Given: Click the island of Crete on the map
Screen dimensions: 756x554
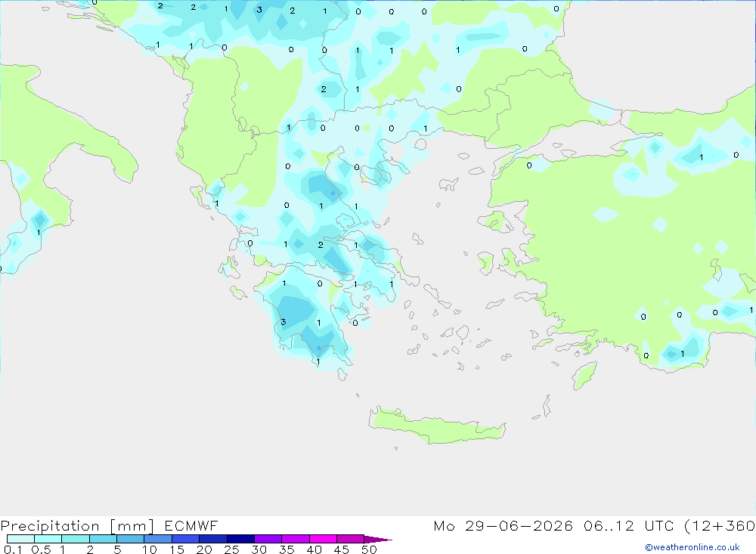Looking at the screenshot, I should pyautogui.click(x=436, y=426).
